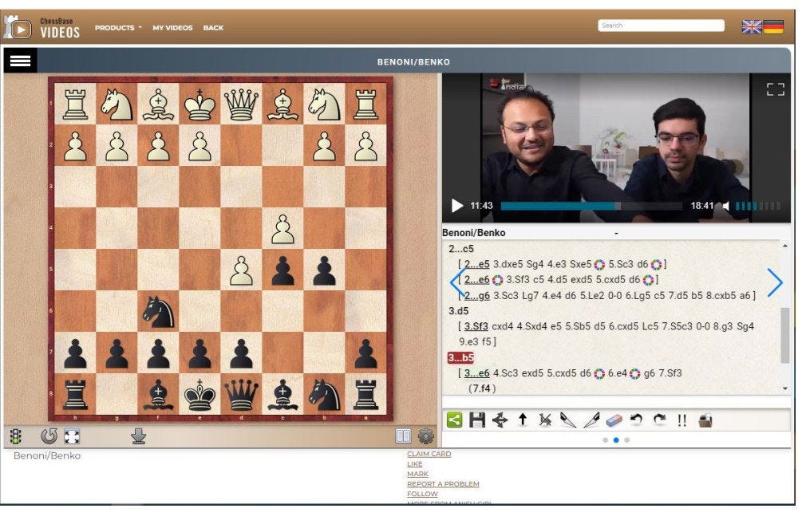Switch language with British flag
This screenshot has height=532, width=798.
[x=752, y=26]
